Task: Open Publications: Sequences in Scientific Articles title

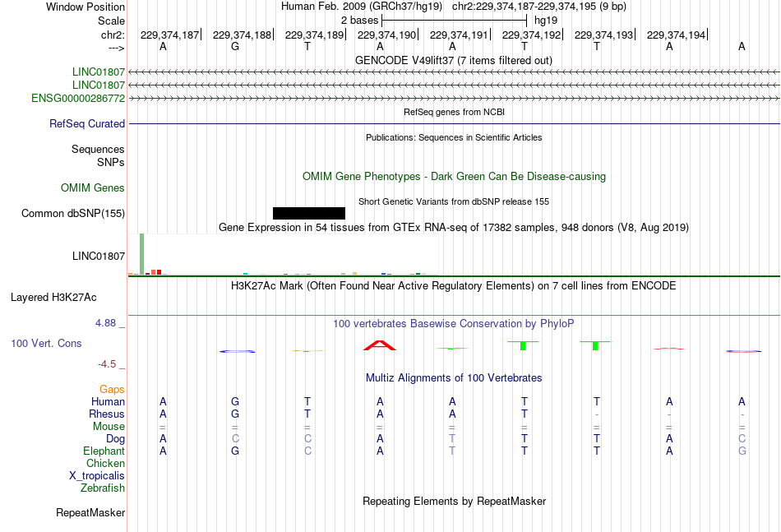Action: (x=454, y=137)
